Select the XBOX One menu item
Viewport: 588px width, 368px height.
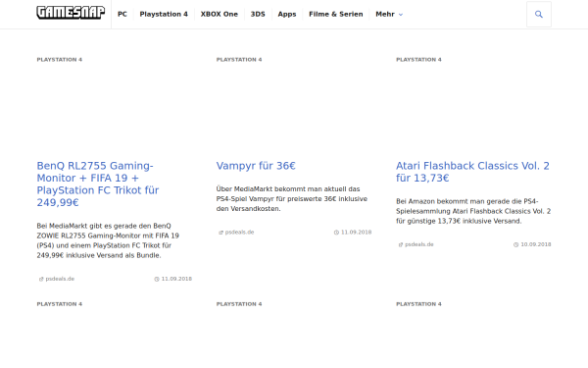219,15
